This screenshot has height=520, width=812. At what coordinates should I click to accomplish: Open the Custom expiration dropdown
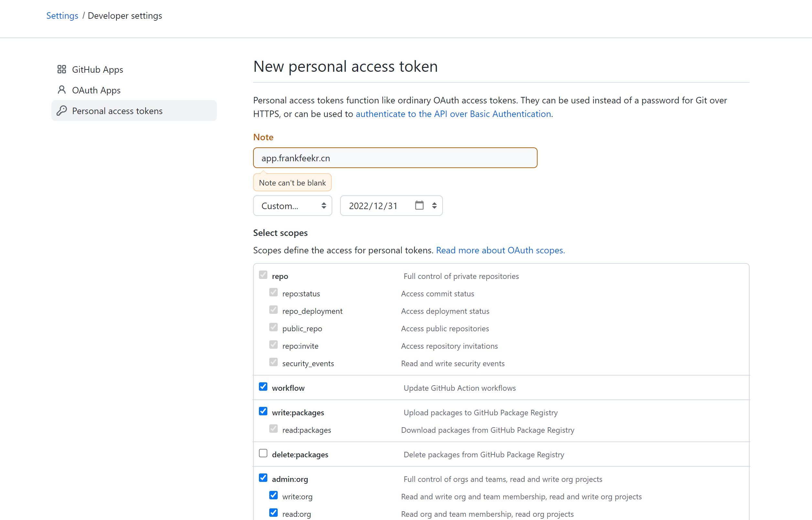pyautogui.click(x=293, y=206)
